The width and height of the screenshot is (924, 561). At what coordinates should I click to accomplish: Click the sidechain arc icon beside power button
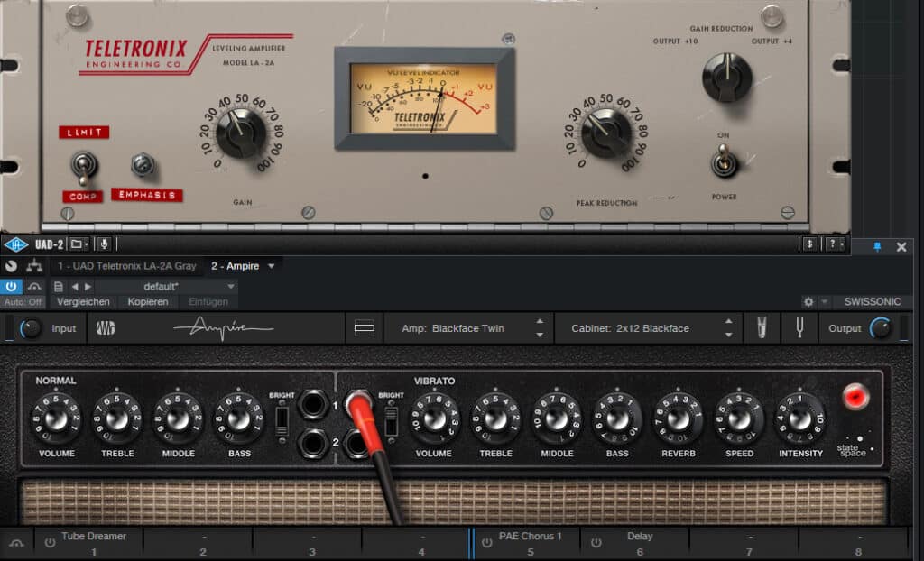tap(34, 287)
